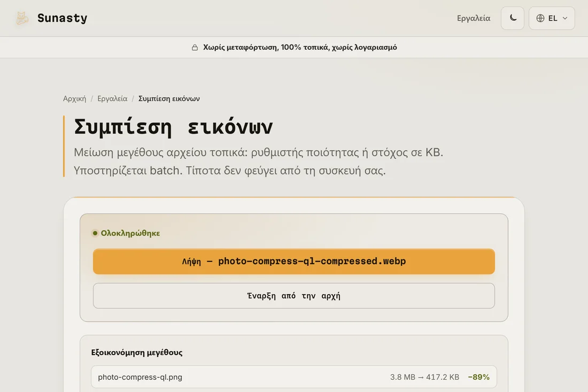Click the green dot beside Ολοκληρώθηκε
Viewport: 588px width, 392px height.
coord(95,233)
